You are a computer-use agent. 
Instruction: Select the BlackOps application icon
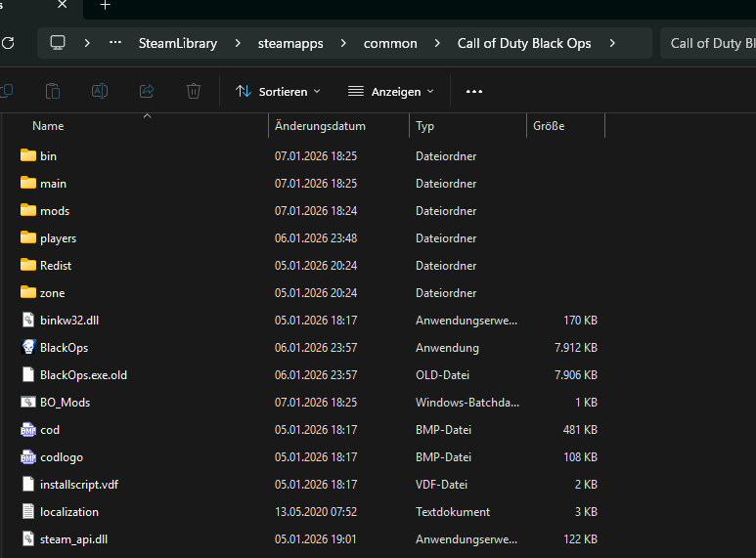click(27, 347)
